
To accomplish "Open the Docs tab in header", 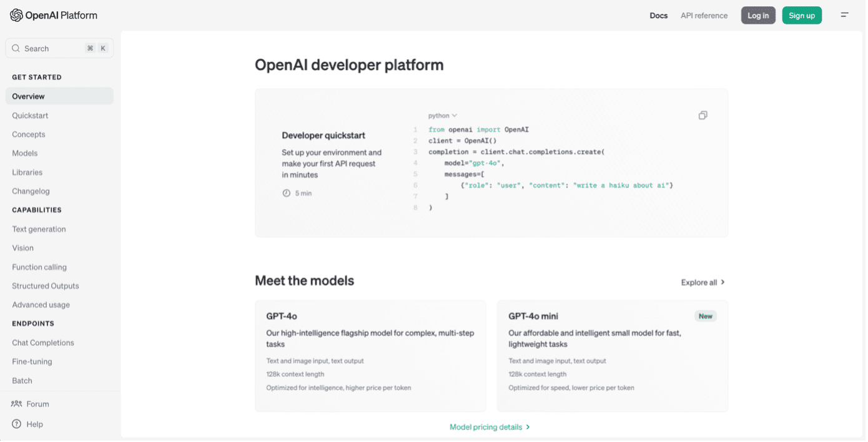I will (658, 16).
